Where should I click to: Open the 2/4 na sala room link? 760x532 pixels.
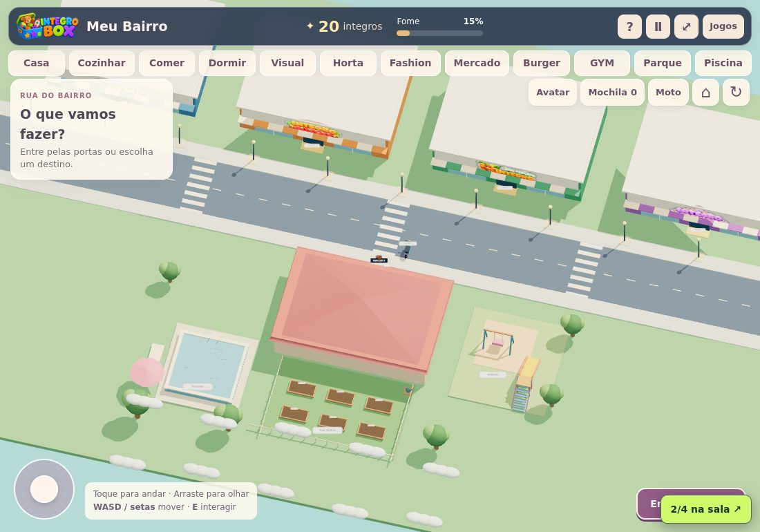[x=705, y=509]
